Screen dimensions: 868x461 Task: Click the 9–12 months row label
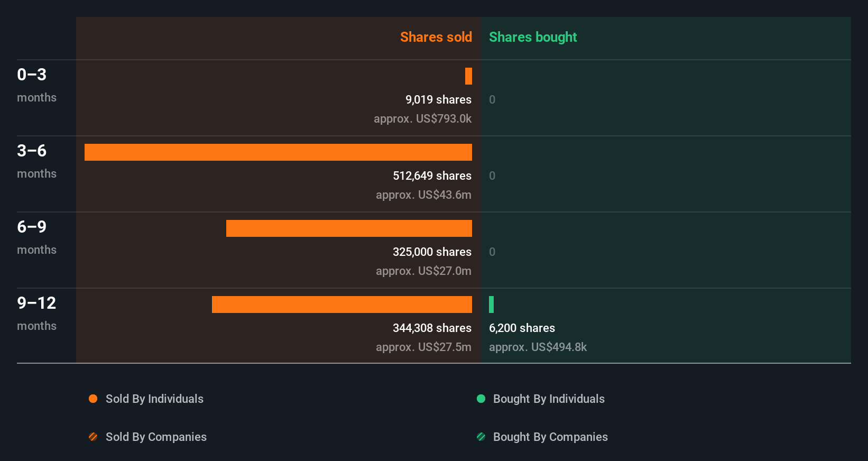point(36,314)
